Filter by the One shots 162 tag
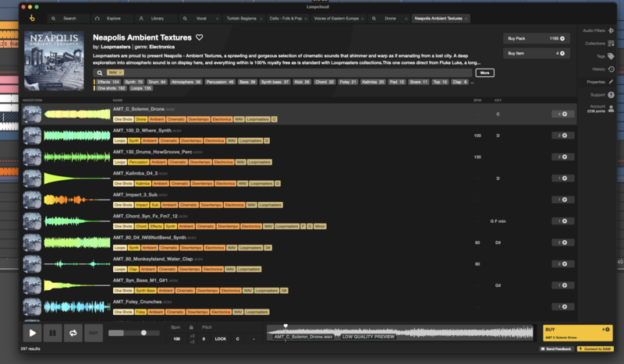This screenshot has height=364, width=624. click(111, 88)
